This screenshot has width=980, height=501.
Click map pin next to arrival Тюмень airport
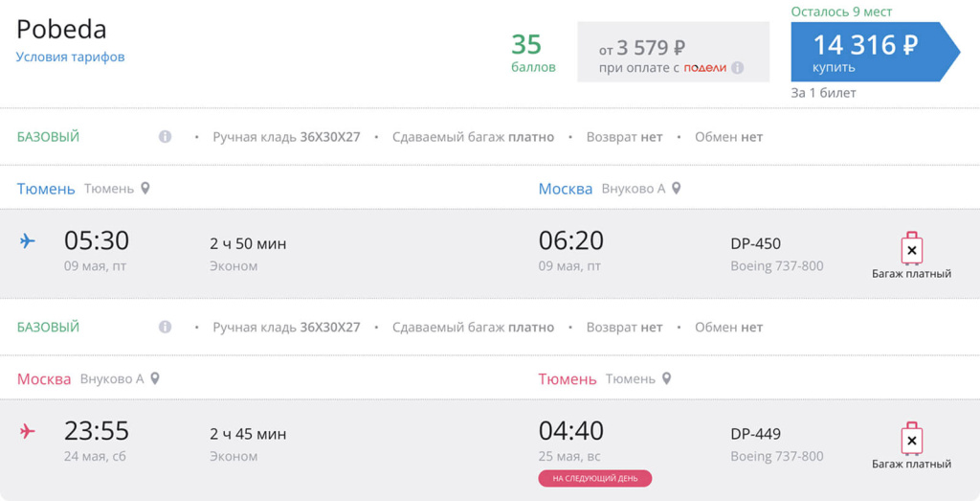666,379
